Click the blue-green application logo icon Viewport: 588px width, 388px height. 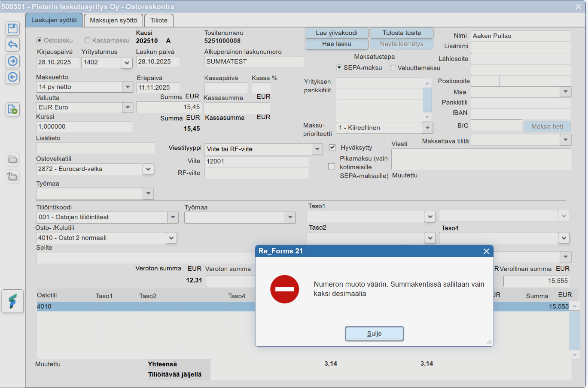pos(12,301)
